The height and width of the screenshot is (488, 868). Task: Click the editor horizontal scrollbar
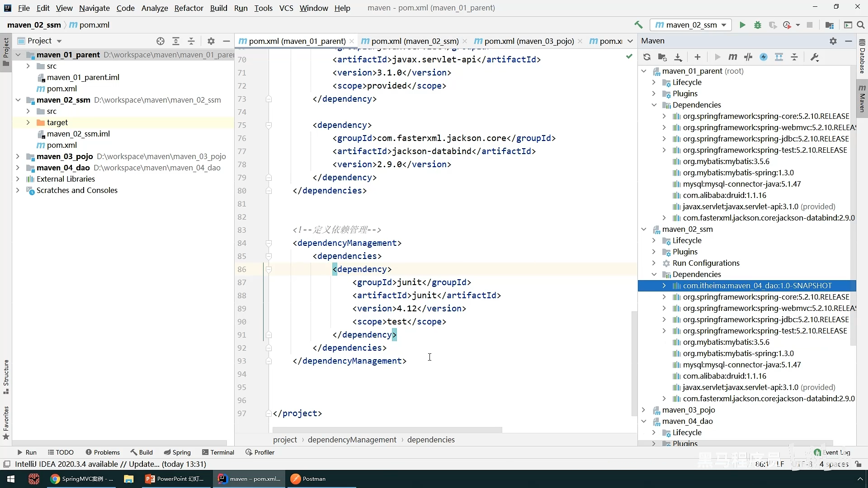pyautogui.click(x=387, y=430)
